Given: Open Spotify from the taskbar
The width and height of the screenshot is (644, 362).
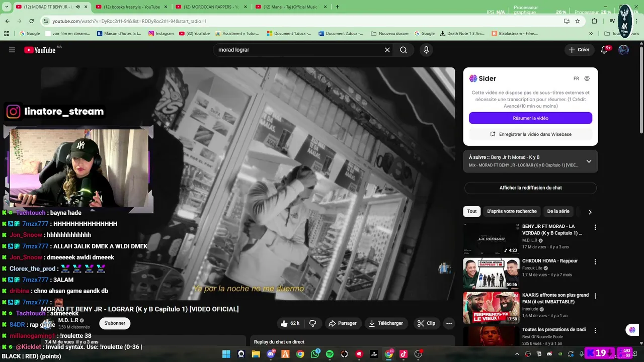Looking at the screenshot, I should 330,354.
